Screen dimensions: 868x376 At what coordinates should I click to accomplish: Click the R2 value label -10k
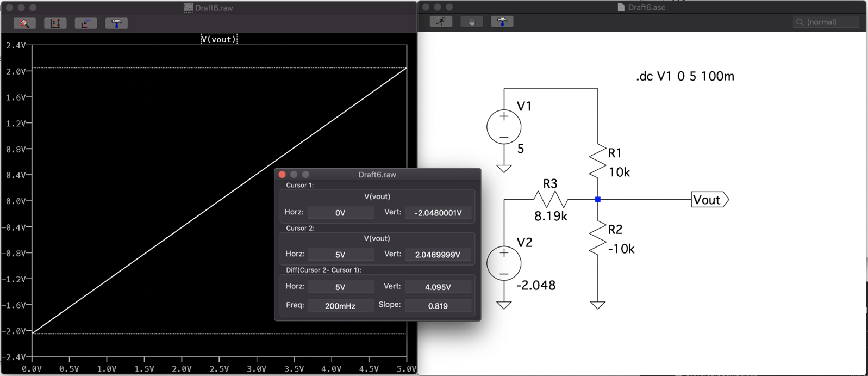pos(621,249)
